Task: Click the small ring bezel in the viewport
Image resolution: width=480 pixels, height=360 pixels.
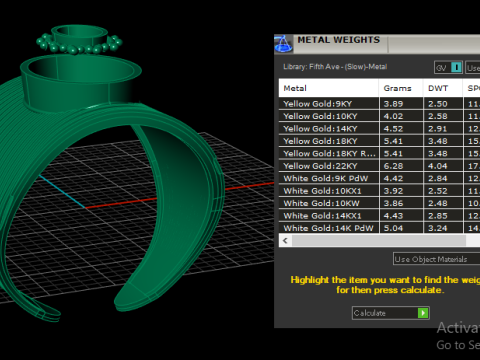Action: tap(79, 36)
